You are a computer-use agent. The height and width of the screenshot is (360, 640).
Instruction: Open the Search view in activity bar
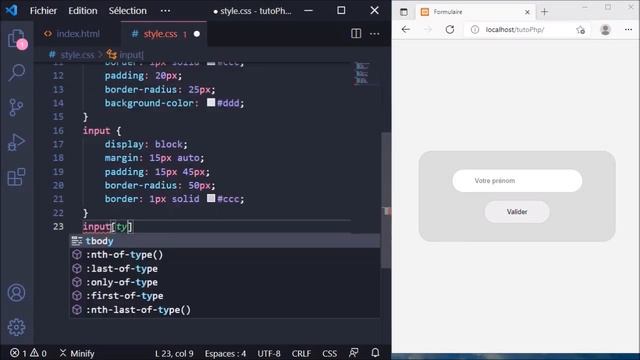pos(16,73)
